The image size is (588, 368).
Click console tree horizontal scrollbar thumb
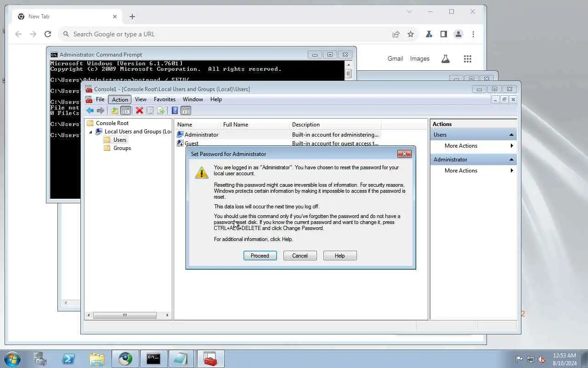[x=124, y=315]
